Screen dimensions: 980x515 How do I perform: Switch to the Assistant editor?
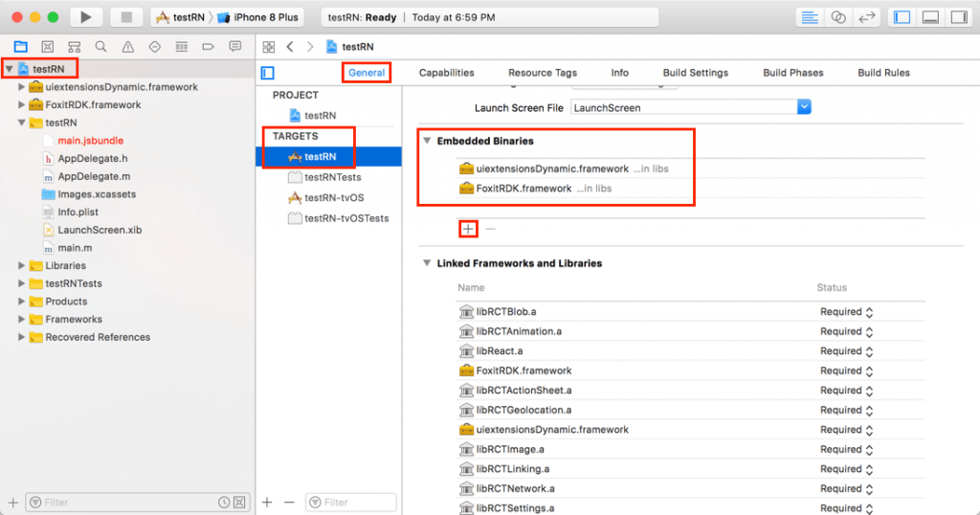pos(838,17)
